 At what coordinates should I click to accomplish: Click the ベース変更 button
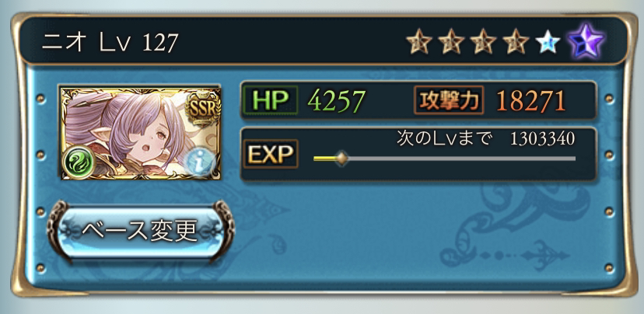pos(141,232)
